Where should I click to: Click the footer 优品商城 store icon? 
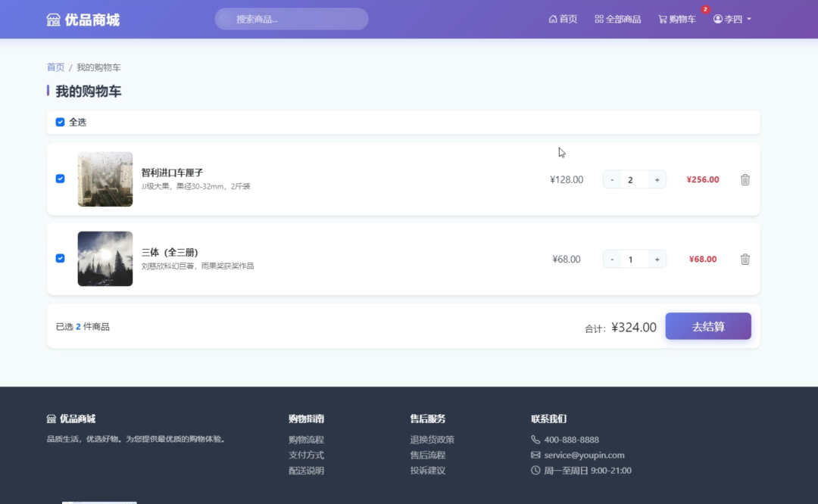52,418
